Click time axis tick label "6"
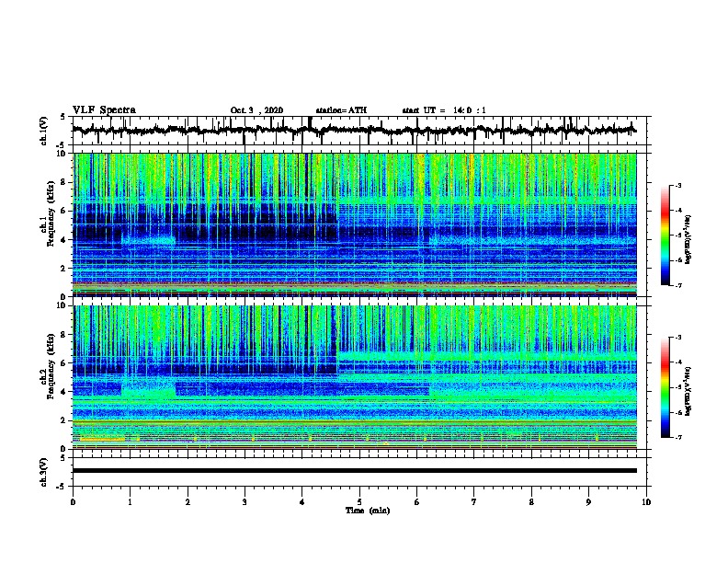Screen dimensions: 728x563 [417, 502]
